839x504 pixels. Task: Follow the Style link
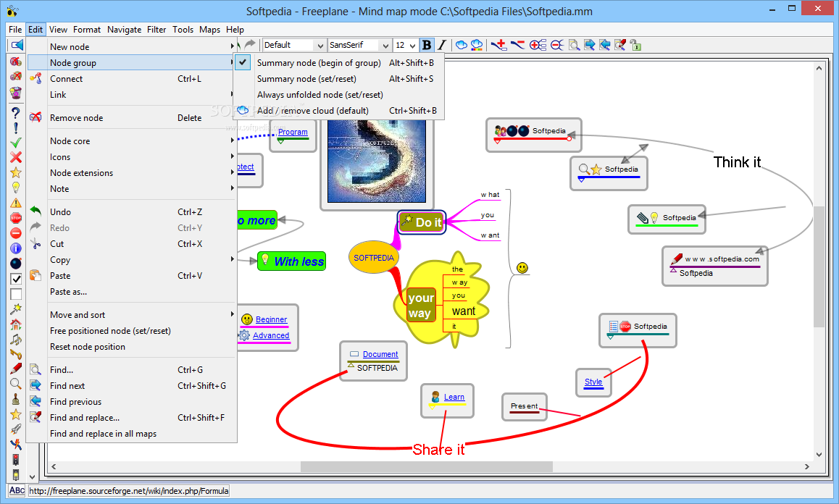[x=593, y=382]
